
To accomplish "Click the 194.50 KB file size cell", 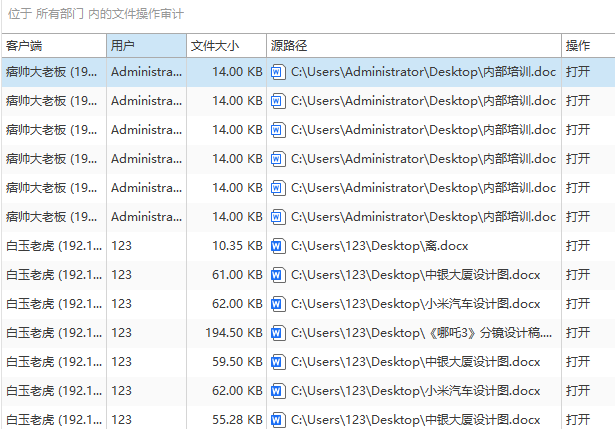I will tap(234, 333).
